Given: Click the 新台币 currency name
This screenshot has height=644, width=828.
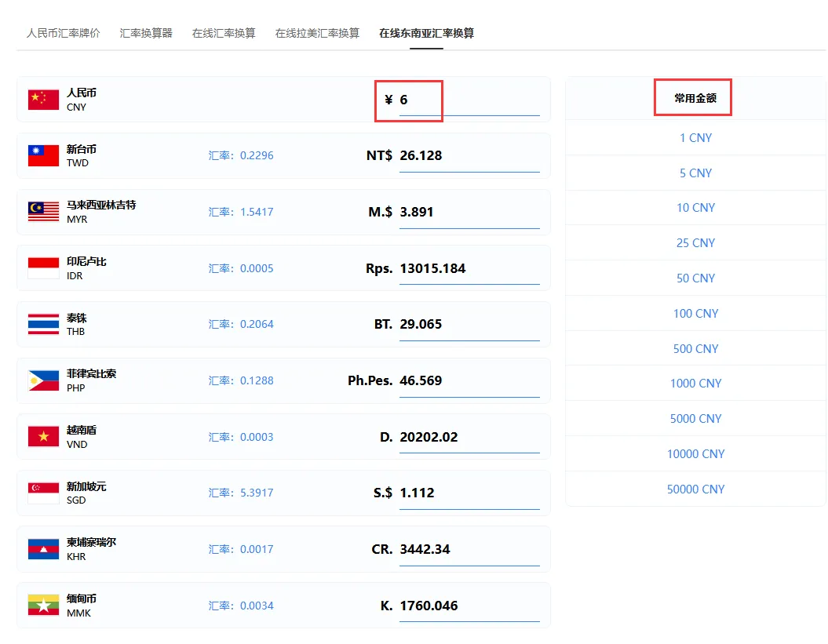Looking at the screenshot, I should [82, 149].
